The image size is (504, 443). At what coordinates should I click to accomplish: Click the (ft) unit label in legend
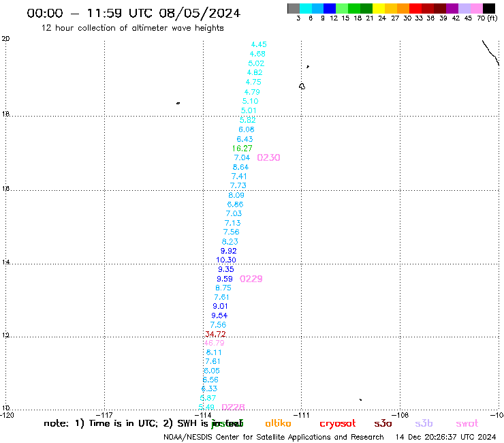click(492, 18)
